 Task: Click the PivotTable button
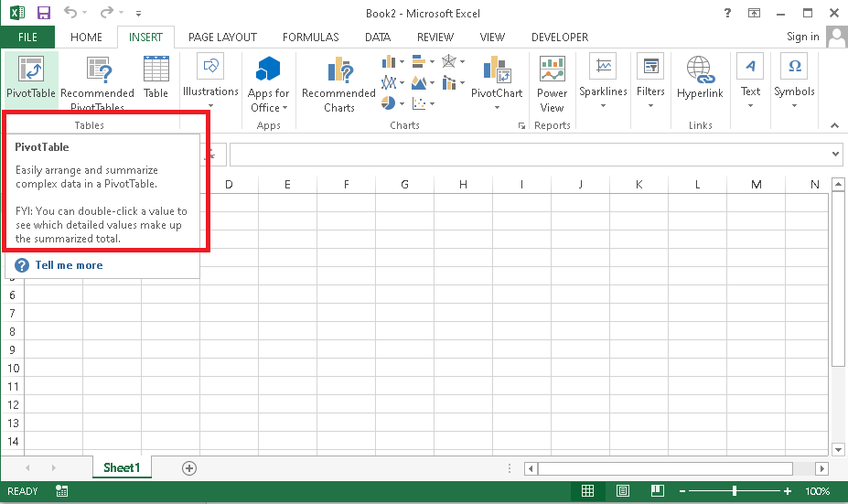coord(31,79)
